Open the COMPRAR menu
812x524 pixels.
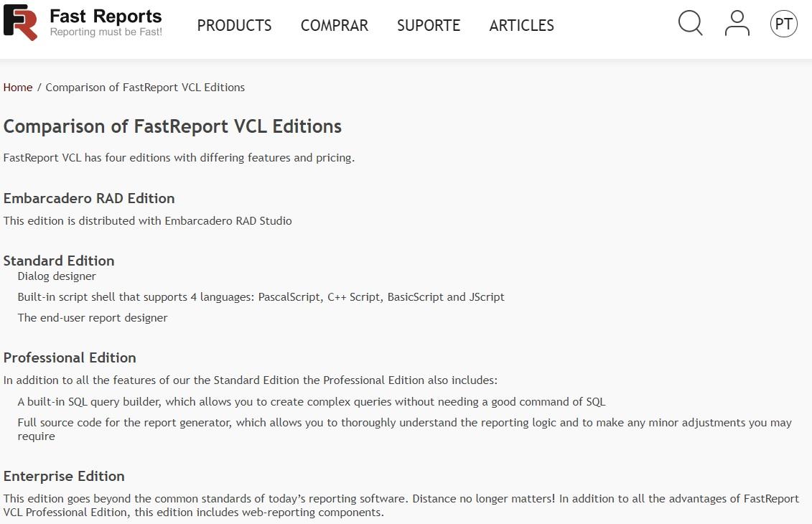335,25
